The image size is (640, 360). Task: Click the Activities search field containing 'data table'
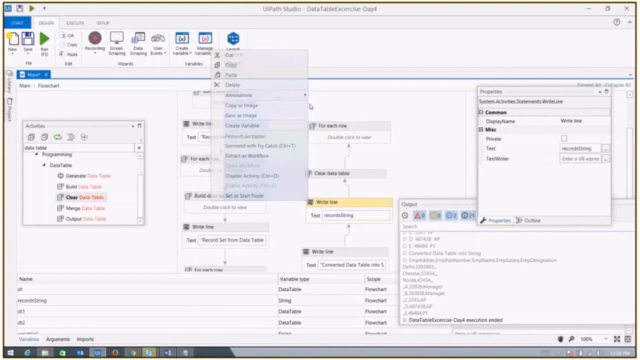(x=79, y=148)
